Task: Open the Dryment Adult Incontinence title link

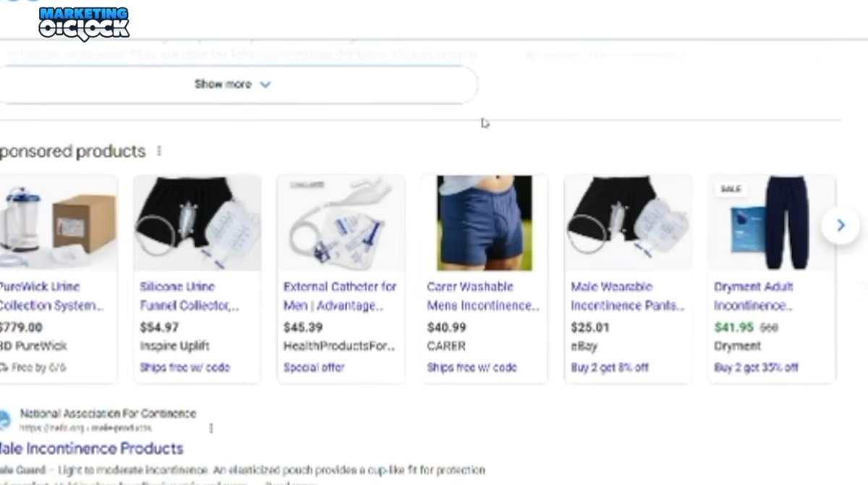Action: coord(754,296)
